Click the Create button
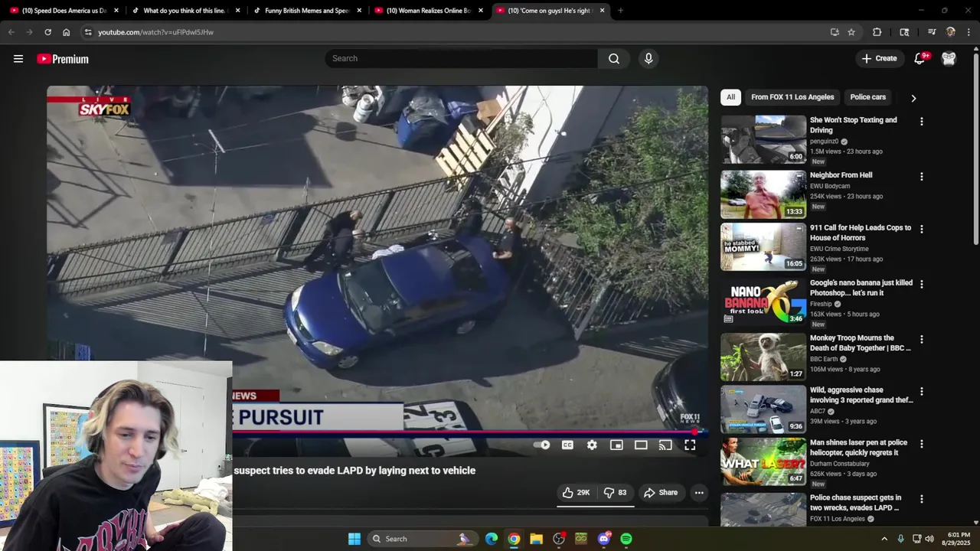This screenshot has height=551, width=980. coord(879,59)
